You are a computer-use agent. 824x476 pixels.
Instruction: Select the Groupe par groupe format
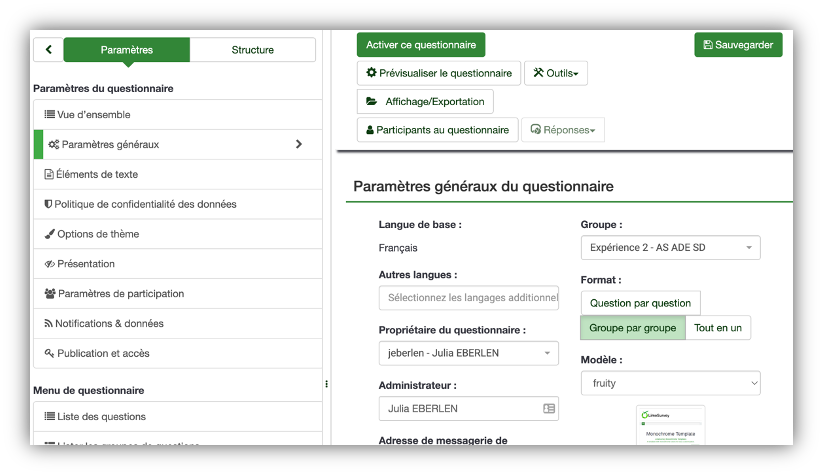tap(633, 328)
